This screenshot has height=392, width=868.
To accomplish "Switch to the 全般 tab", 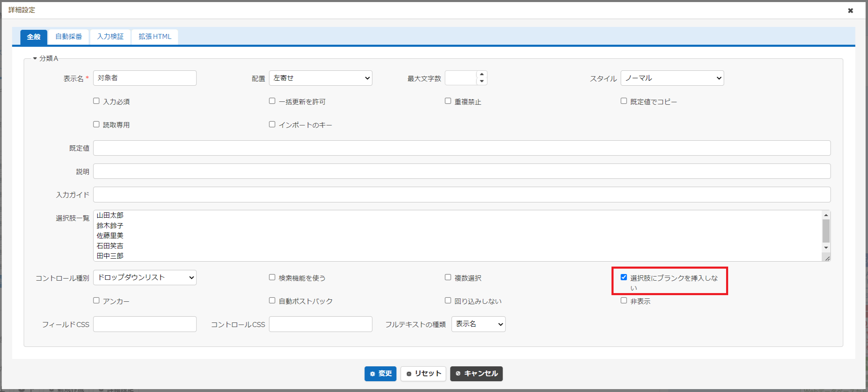I will (34, 37).
